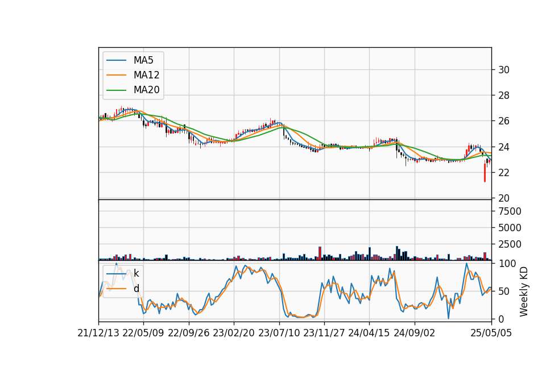The width and height of the screenshot is (546, 392).
Task: Click the green MA20 legend line sample
Action: point(116,90)
